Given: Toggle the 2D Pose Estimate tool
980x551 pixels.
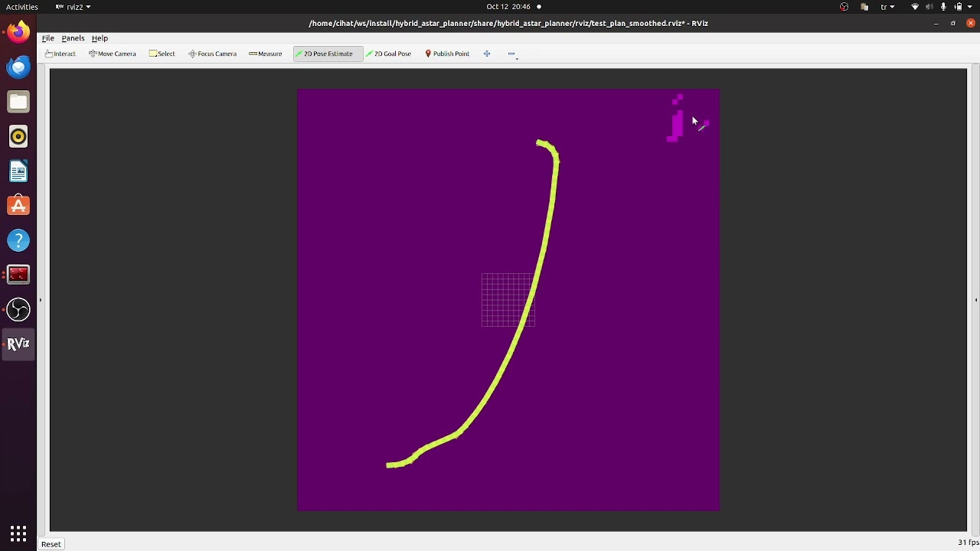Looking at the screenshot, I should click(327, 54).
